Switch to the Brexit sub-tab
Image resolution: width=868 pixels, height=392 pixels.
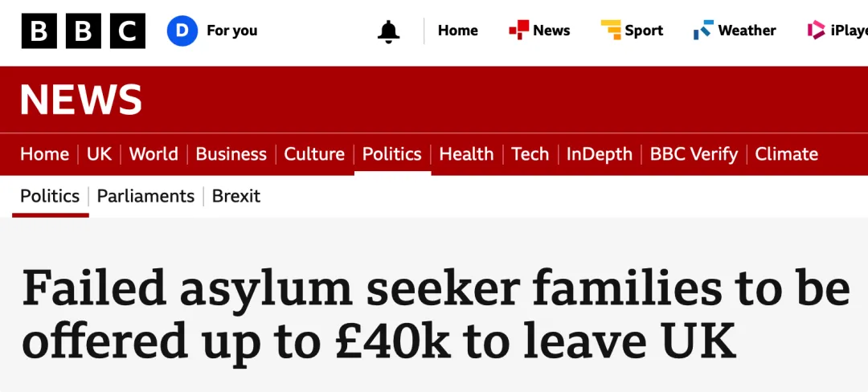236,196
